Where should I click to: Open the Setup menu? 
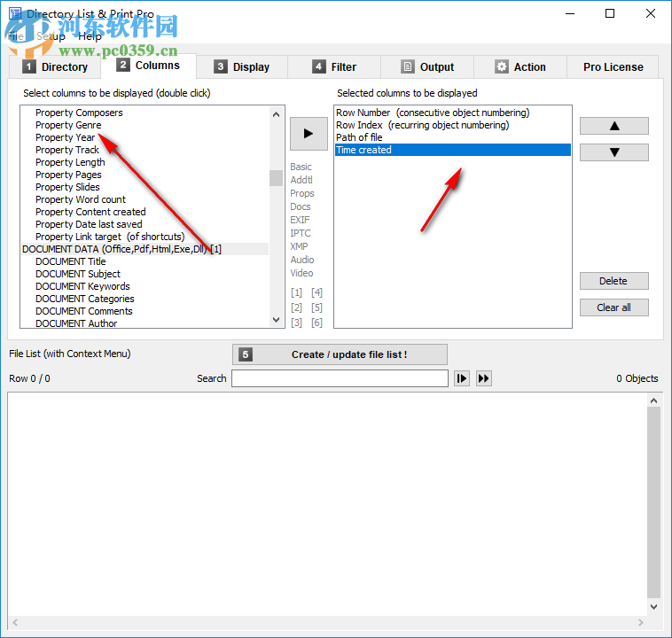[x=51, y=36]
